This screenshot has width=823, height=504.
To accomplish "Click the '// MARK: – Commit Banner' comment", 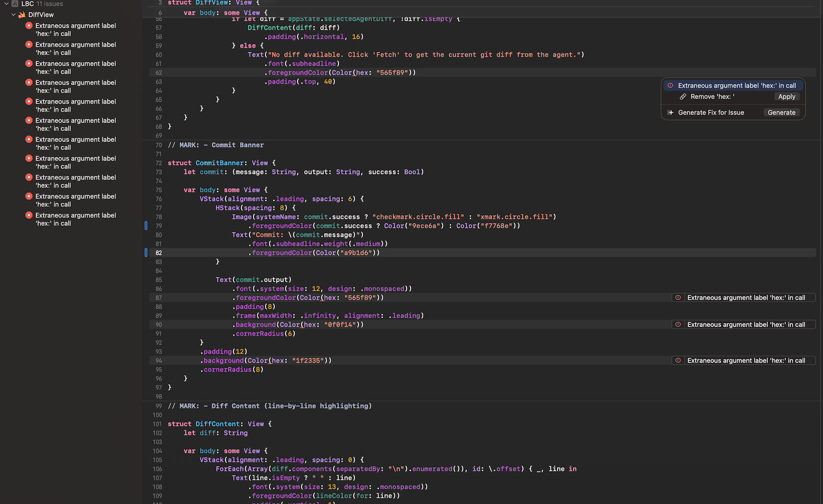I will tap(216, 145).
